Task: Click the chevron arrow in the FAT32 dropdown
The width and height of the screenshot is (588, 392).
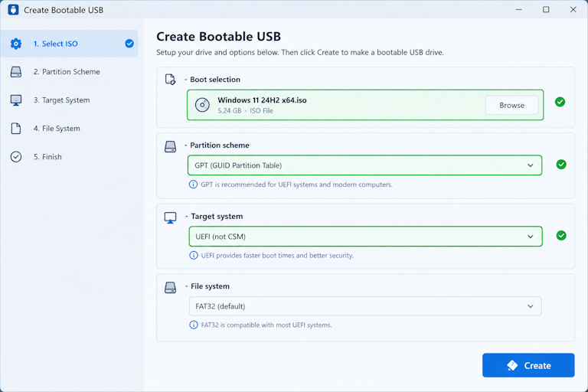Action: tap(531, 306)
